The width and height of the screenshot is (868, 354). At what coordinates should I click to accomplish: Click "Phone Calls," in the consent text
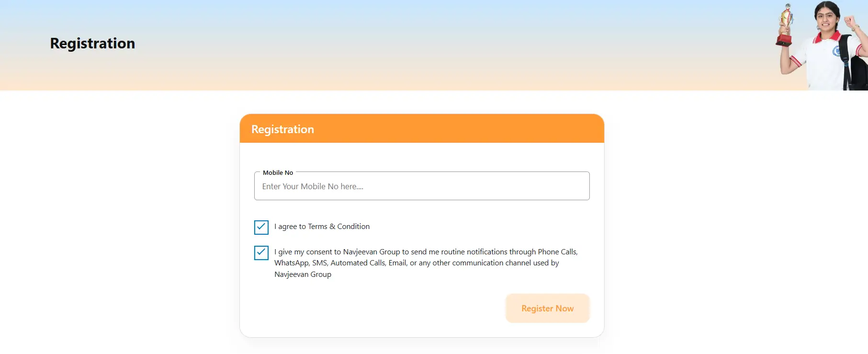coord(557,252)
